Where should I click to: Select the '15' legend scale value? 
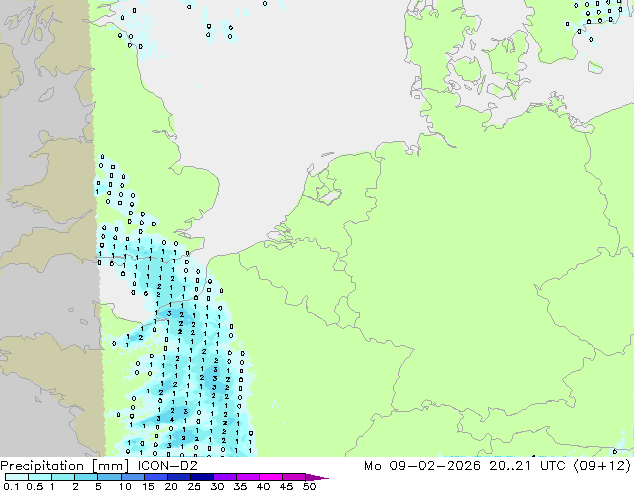(x=148, y=486)
